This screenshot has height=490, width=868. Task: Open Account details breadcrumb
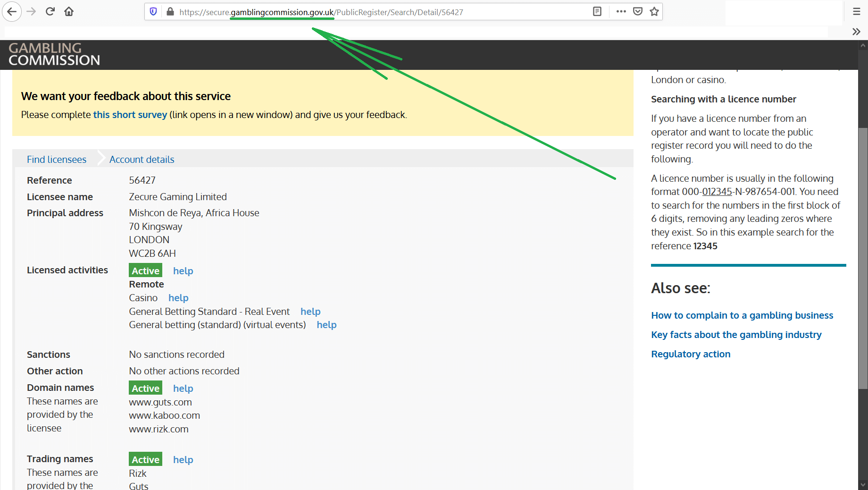[142, 160]
